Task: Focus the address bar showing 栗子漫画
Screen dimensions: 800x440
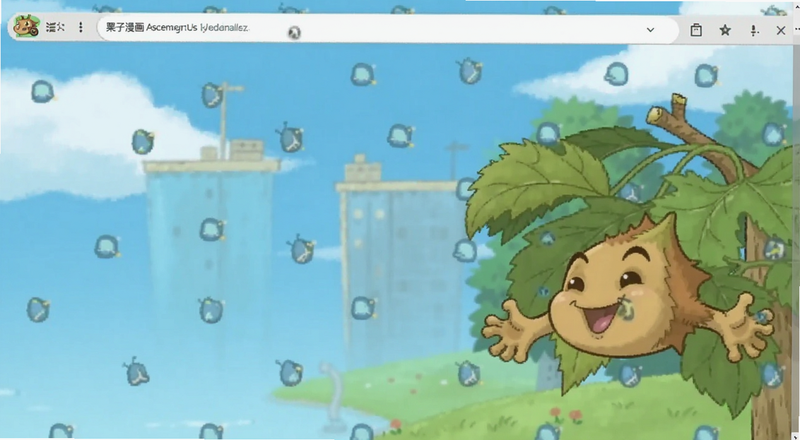Action: [x=388, y=29]
